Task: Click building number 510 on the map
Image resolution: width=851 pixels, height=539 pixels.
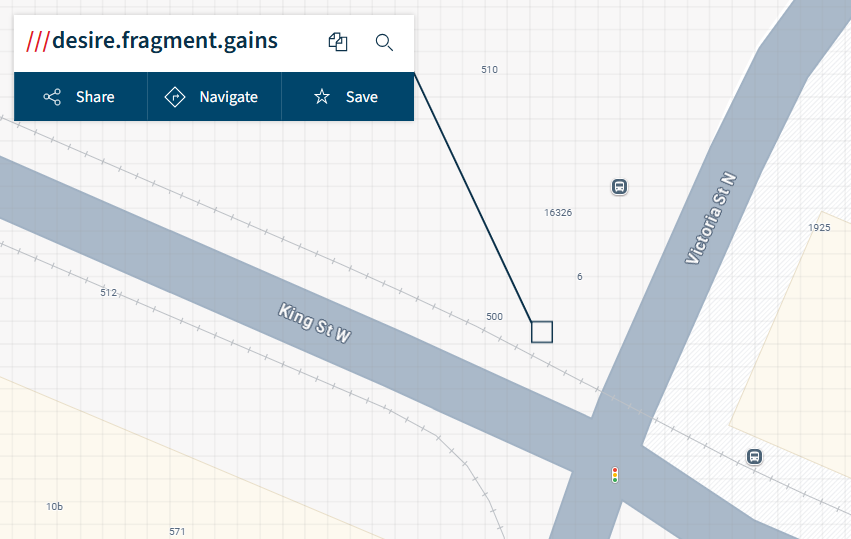Action: [489, 70]
